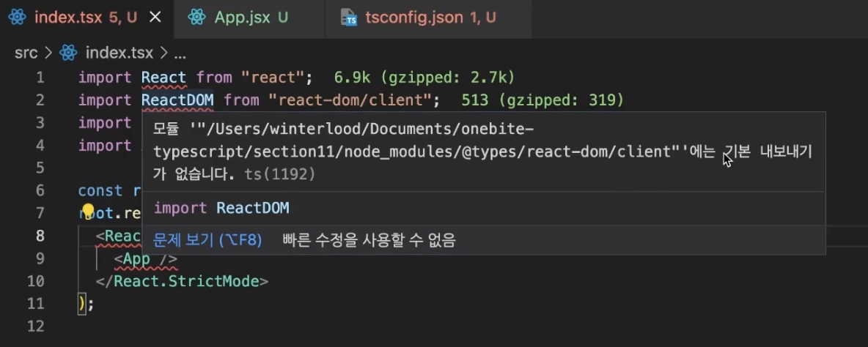868x347 pixels.
Task: Click the closing parenthesis on line 11
Action: [82, 304]
